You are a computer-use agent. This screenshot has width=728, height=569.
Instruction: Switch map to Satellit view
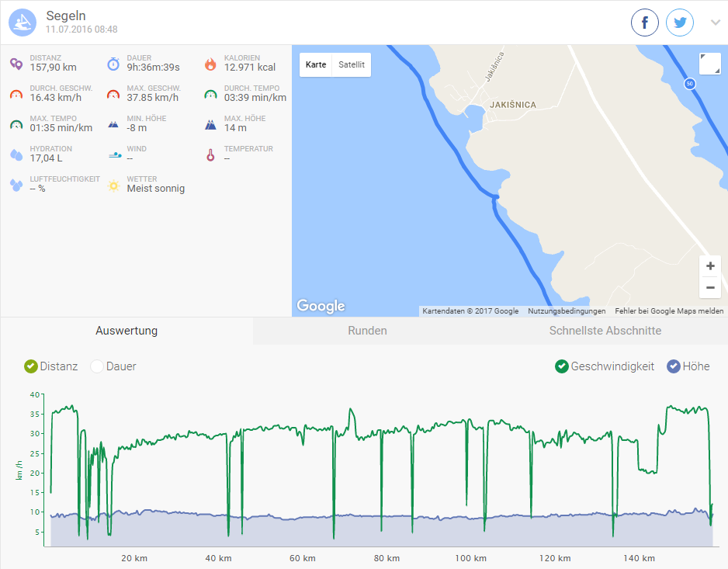(351, 64)
